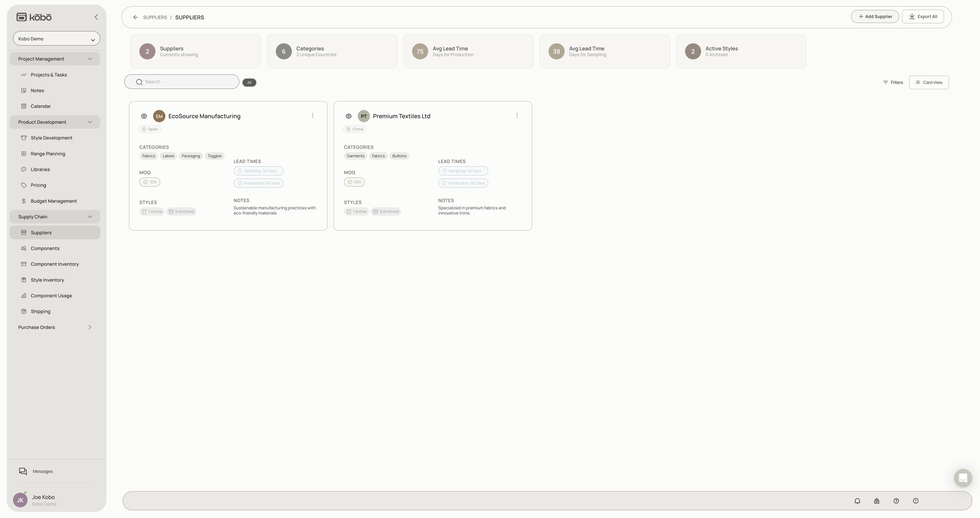Image resolution: width=980 pixels, height=518 pixels.
Task: Click the supplier Search field
Action: pos(182,82)
